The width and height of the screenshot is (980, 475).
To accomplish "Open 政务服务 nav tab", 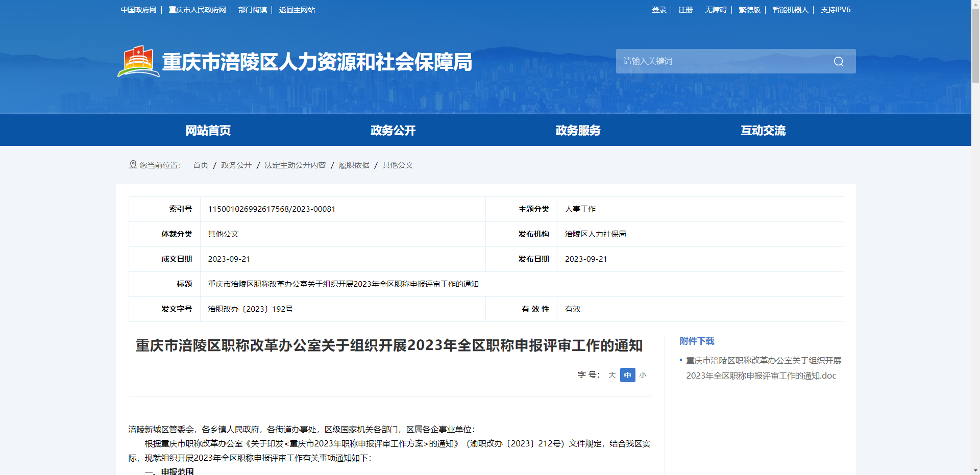I will click(578, 131).
